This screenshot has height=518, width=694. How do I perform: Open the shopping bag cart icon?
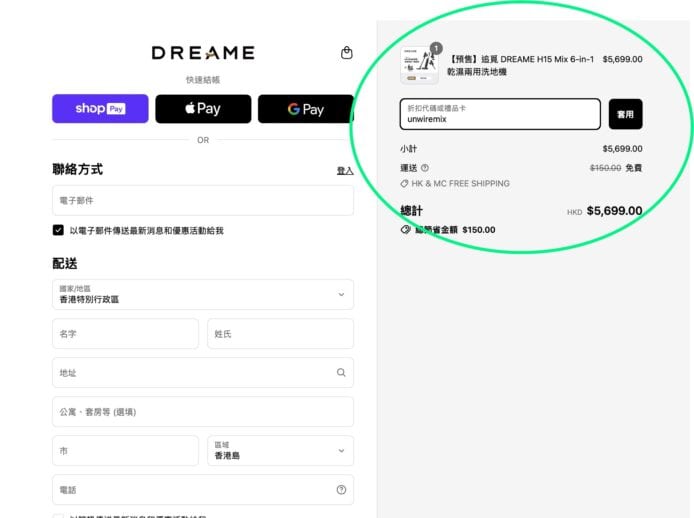(x=347, y=53)
